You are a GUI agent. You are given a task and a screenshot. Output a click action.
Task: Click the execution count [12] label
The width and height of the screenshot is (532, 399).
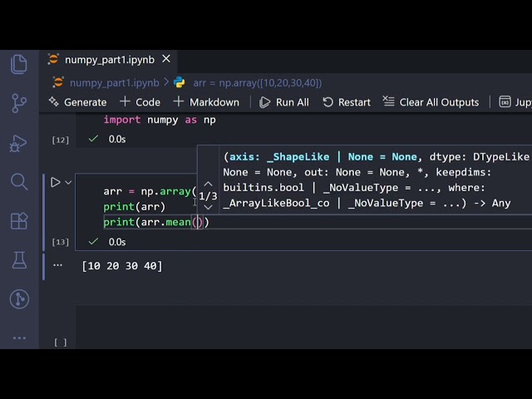click(x=61, y=140)
